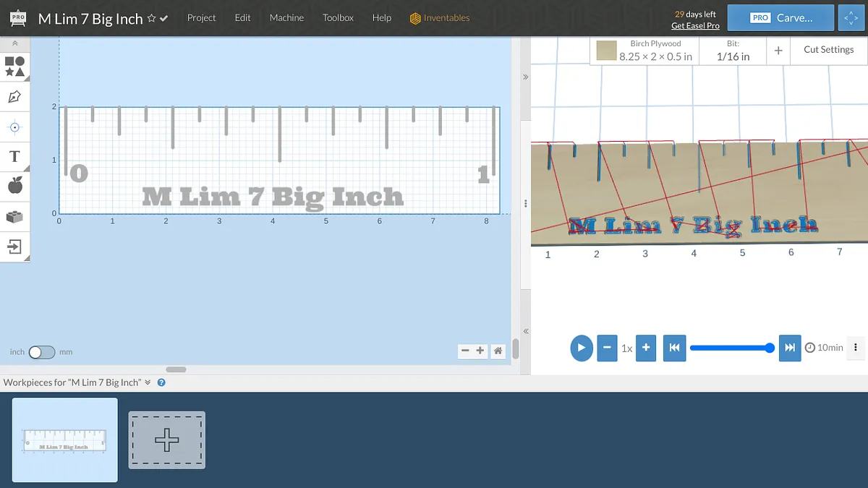The height and width of the screenshot is (488, 868).
Task: Click the Inventables link
Action: (446, 18)
